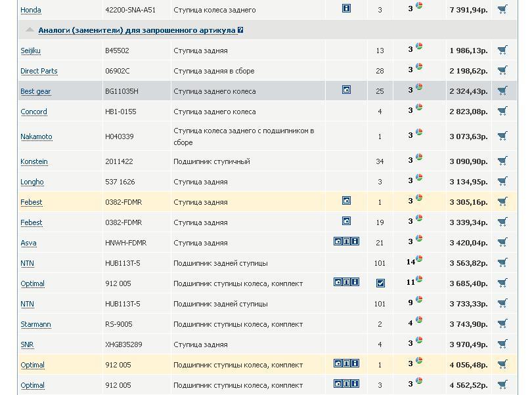Show photo of Best gear BG11035H
The width and height of the screenshot is (532, 395).
346,90
